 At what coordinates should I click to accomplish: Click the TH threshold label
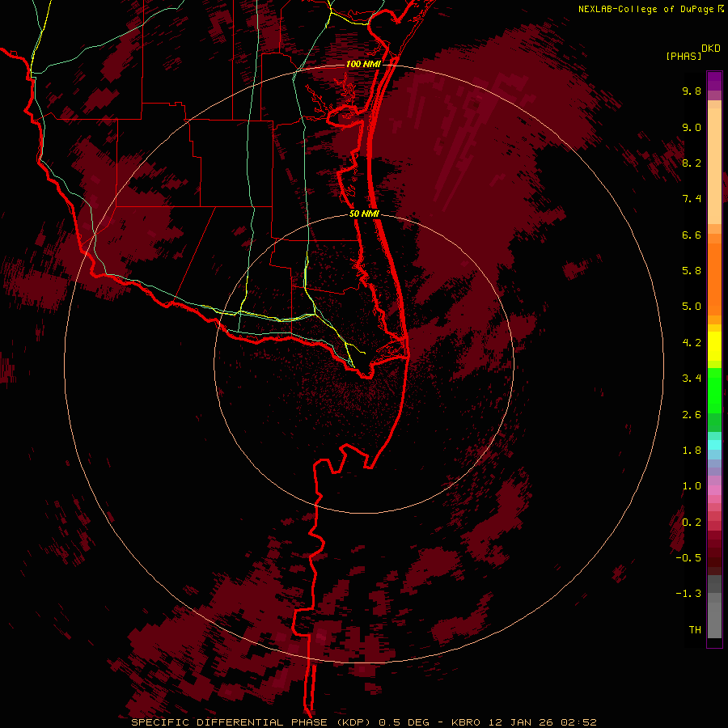tap(695, 630)
